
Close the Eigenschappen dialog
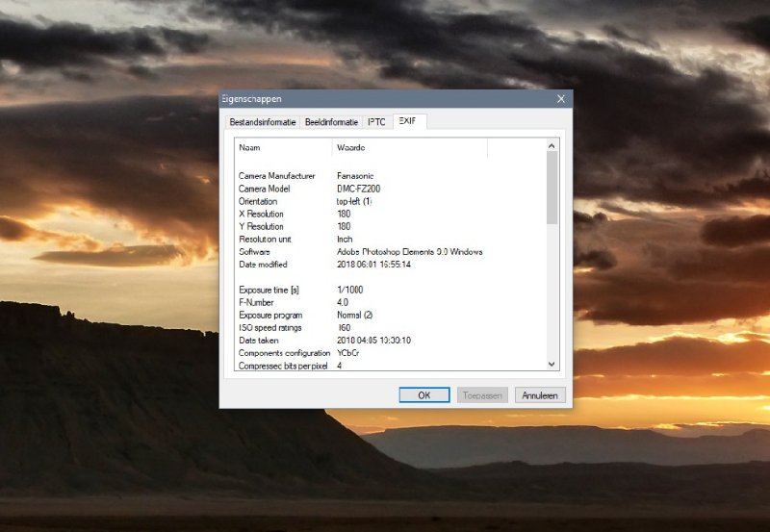click(560, 98)
